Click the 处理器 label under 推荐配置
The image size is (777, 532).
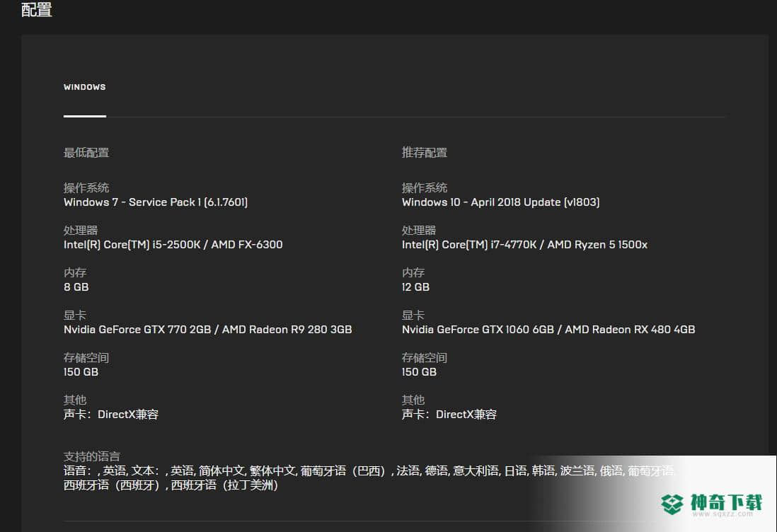click(419, 231)
